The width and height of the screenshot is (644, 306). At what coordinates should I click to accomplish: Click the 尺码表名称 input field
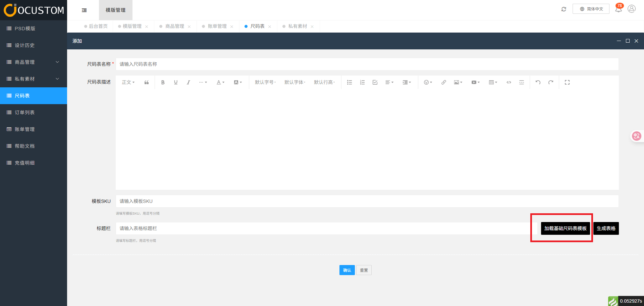[367, 64]
